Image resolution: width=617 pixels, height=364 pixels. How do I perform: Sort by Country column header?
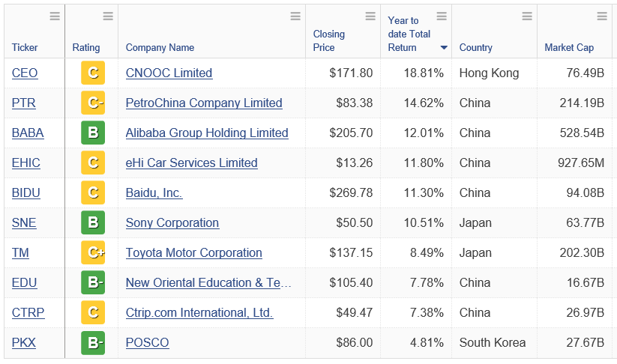pyautogui.click(x=476, y=48)
